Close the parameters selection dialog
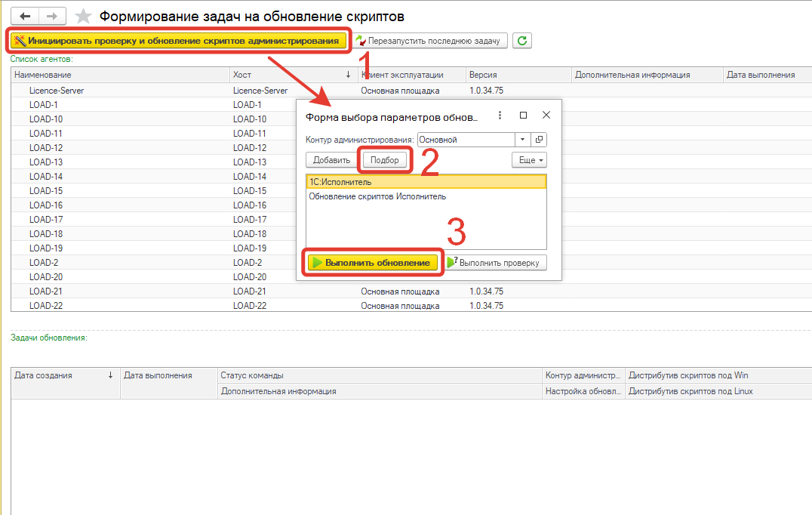 [546, 116]
